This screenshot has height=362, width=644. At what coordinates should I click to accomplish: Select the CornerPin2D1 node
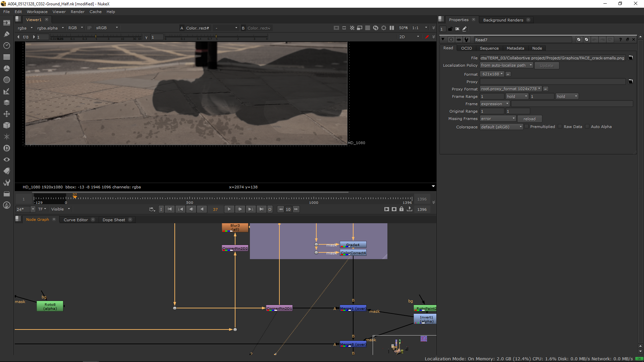pyautogui.click(x=279, y=308)
